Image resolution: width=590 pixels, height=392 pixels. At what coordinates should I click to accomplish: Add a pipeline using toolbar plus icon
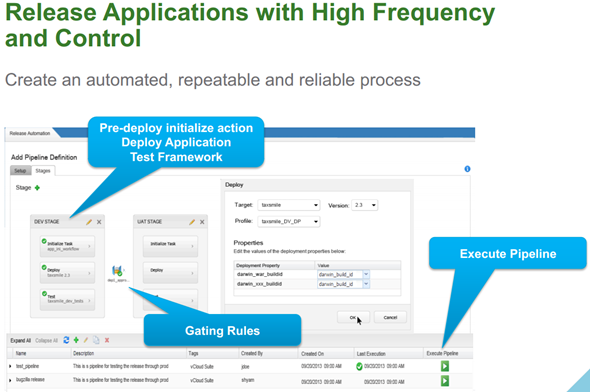76,340
